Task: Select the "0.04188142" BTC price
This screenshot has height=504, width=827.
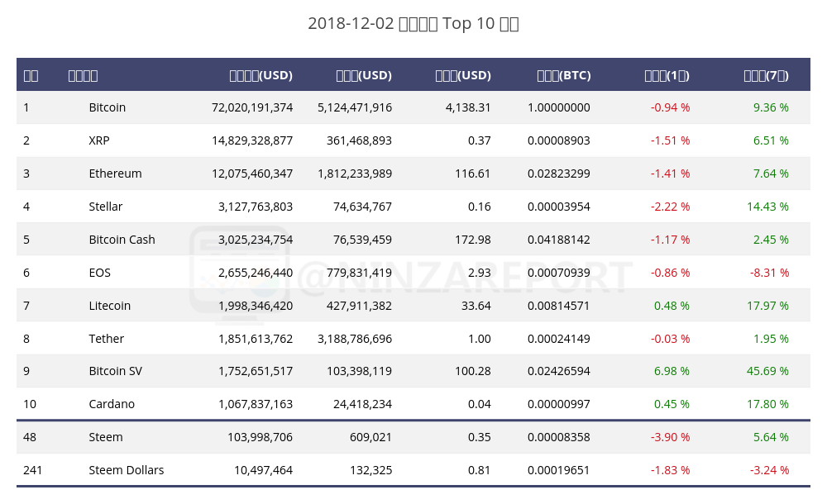Action: click(x=558, y=240)
